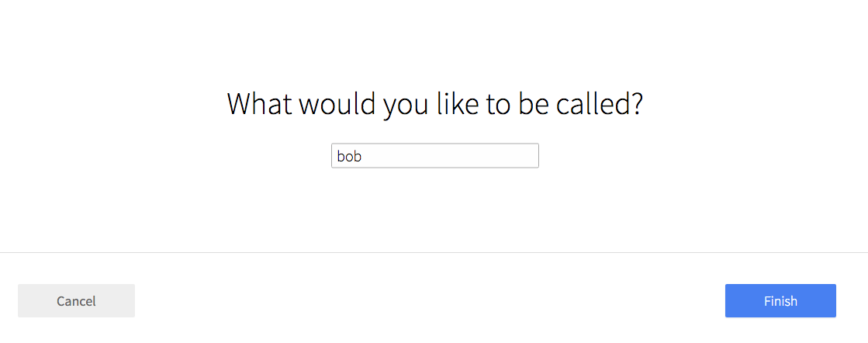Submit the form via Finish
The image size is (868, 343).
[x=780, y=301]
